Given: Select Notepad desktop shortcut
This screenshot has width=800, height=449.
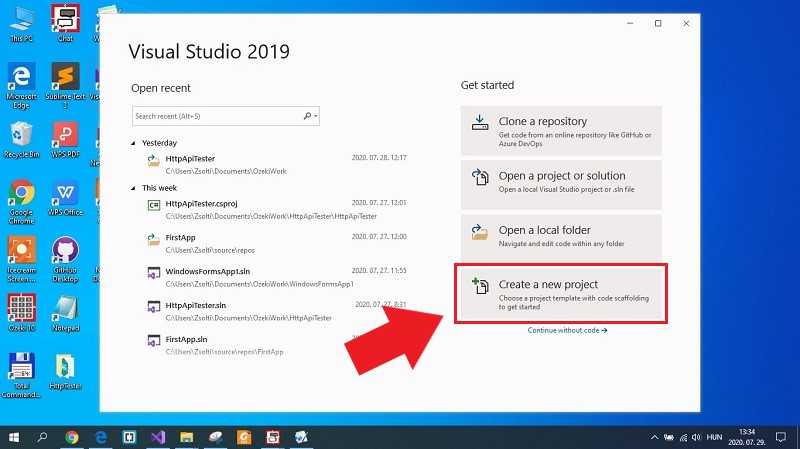Looking at the screenshot, I should [x=65, y=313].
